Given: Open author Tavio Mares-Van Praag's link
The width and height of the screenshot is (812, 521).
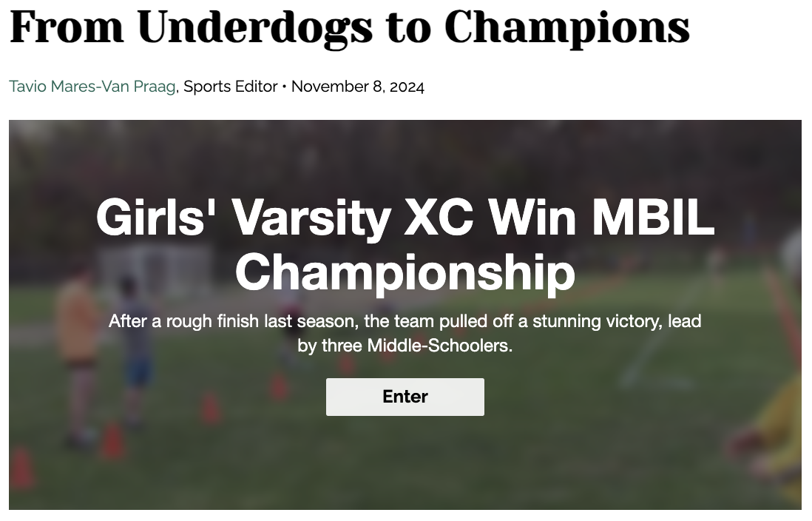Looking at the screenshot, I should (x=92, y=87).
